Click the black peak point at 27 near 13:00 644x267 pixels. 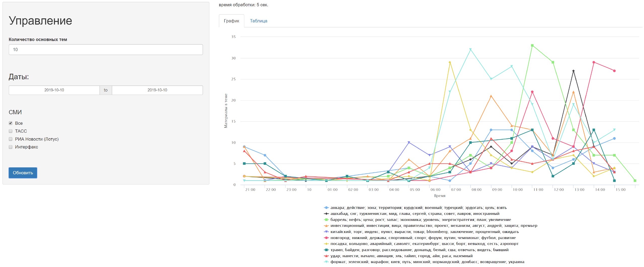click(x=574, y=71)
